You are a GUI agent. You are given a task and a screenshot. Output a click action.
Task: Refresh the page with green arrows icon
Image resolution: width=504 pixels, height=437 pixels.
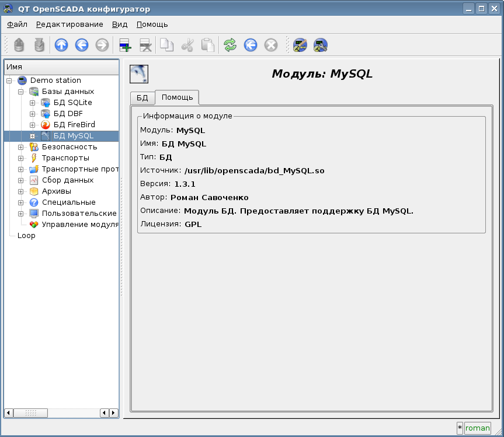pos(230,45)
